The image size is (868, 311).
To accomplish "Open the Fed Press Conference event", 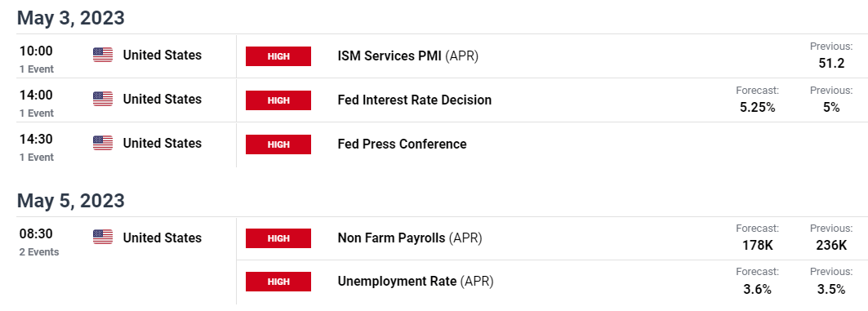I will tap(402, 144).
